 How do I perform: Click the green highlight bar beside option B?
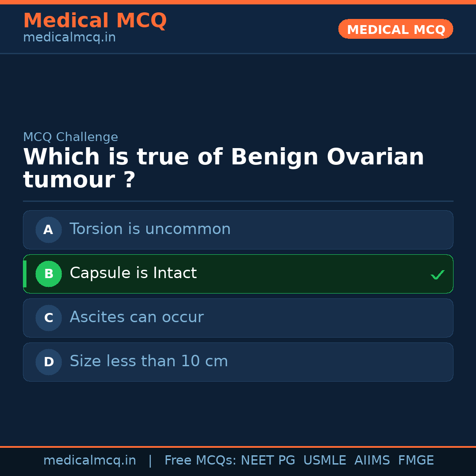pos(24,274)
